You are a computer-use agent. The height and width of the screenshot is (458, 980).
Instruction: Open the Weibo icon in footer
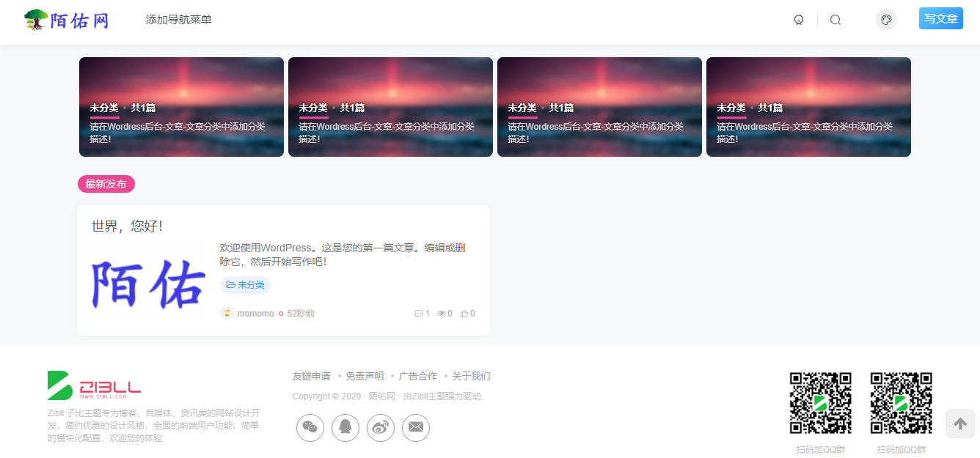[x=380, y=427]
